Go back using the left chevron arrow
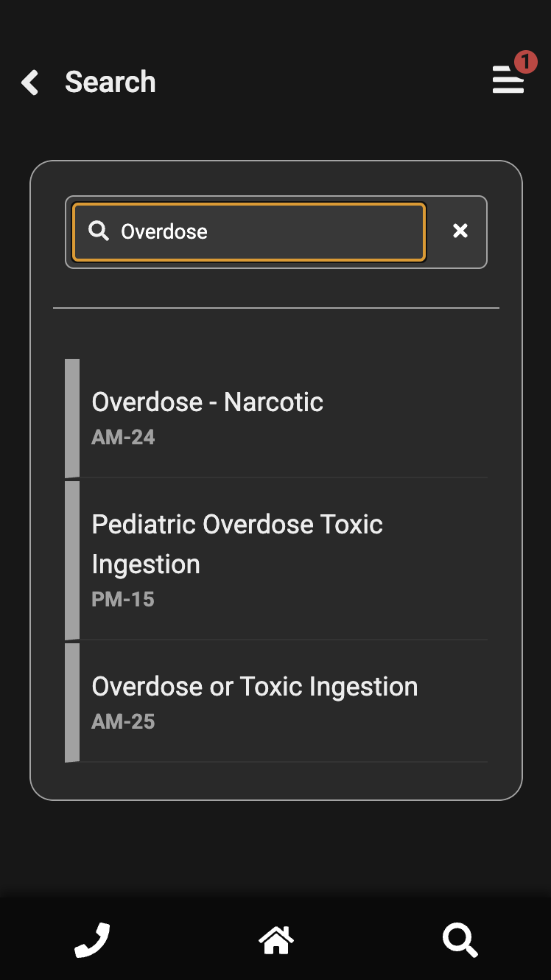Image resolution: width=551 pixels, height=980 pixels. pos(30,83)
